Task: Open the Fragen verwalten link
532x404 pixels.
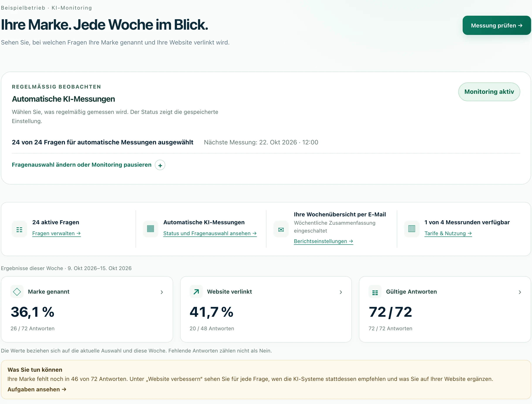Action: (56, 233)
